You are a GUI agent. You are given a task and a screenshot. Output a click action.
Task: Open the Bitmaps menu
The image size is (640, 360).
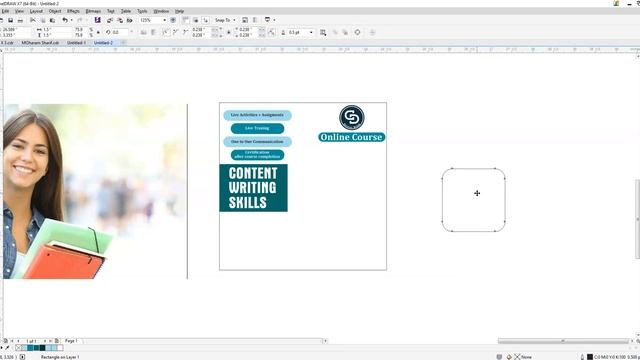click(93, 11)
